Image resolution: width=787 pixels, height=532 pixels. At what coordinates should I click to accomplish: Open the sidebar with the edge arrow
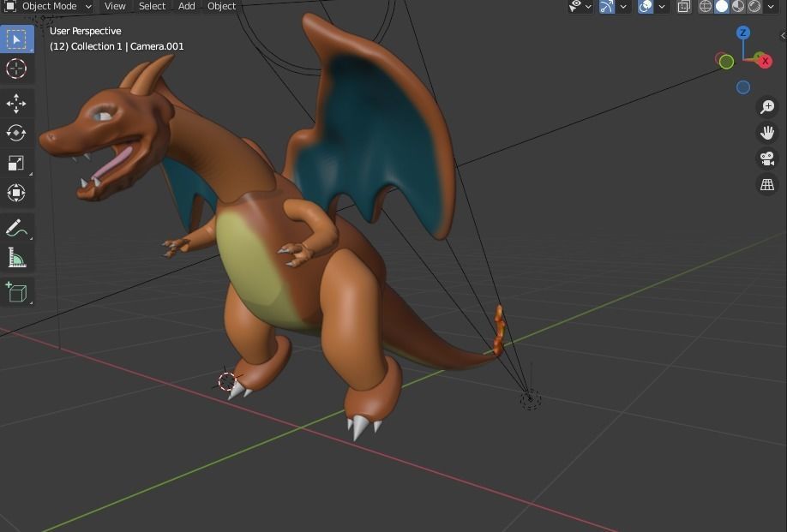pos(783,36)
